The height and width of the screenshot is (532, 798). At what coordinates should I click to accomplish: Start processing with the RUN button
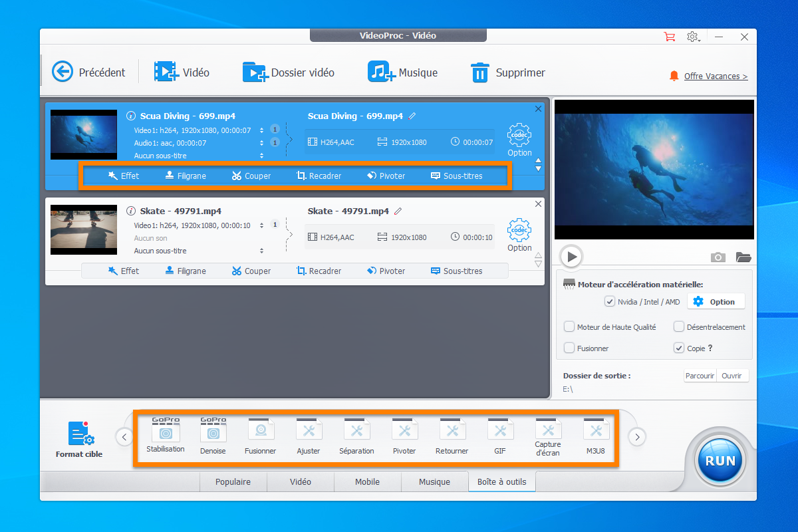tap(720, 460)
